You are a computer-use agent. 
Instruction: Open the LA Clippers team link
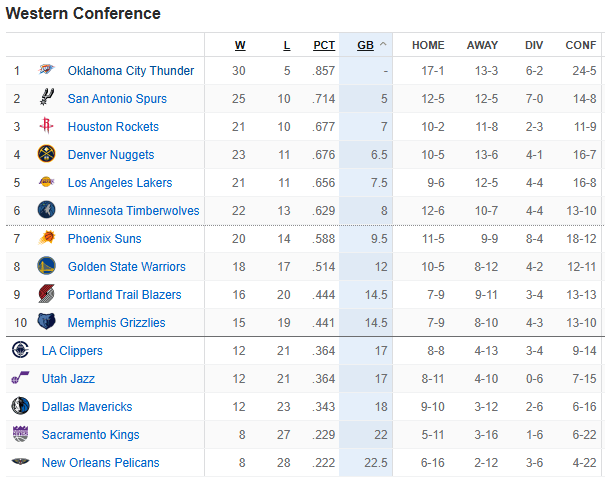click(x=72, y=351)
